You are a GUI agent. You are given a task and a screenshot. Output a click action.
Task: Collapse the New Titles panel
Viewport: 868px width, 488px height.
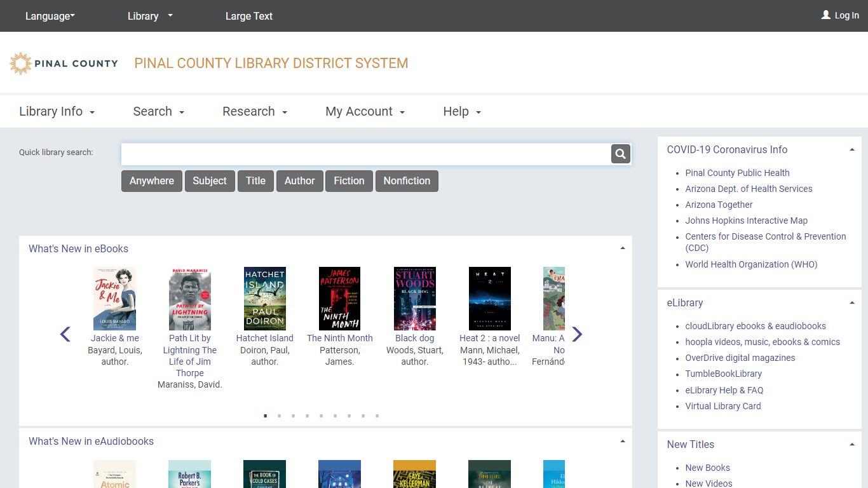(852, 445)
